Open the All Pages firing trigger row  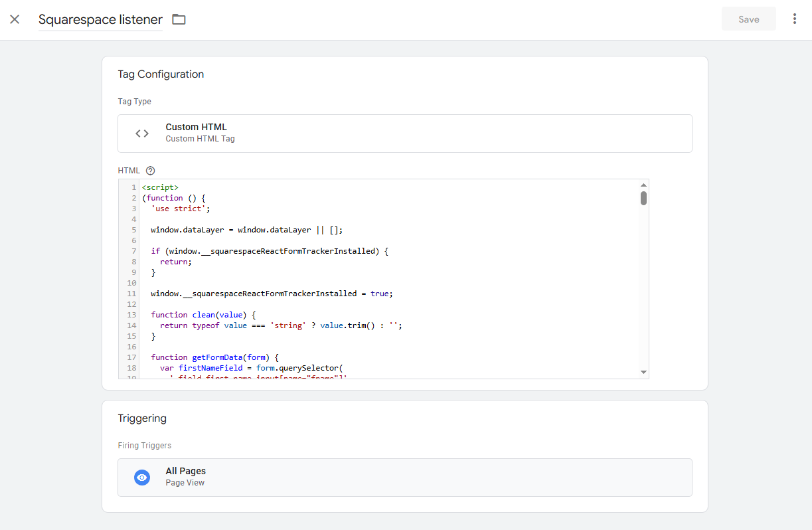pyautogui.click(x=405, y=478)
